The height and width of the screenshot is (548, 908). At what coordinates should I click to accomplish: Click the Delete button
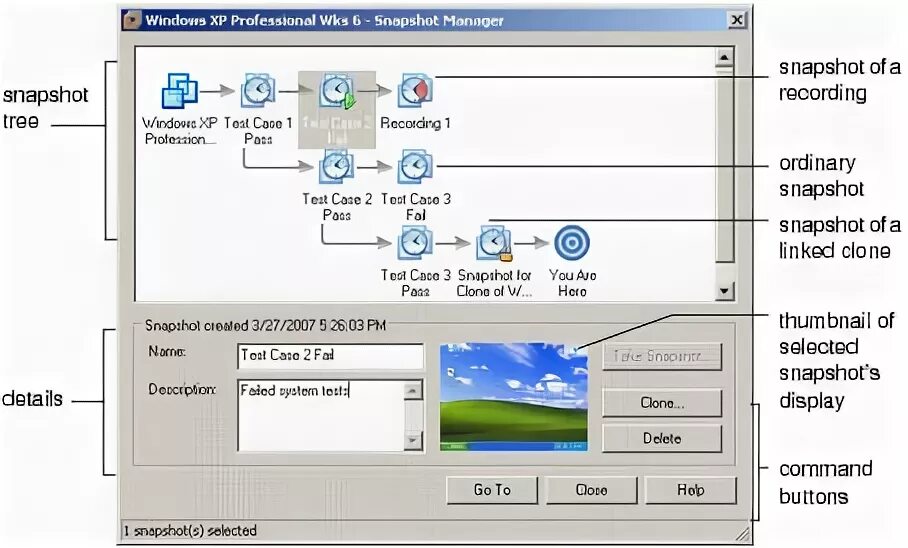coord(662,439)
